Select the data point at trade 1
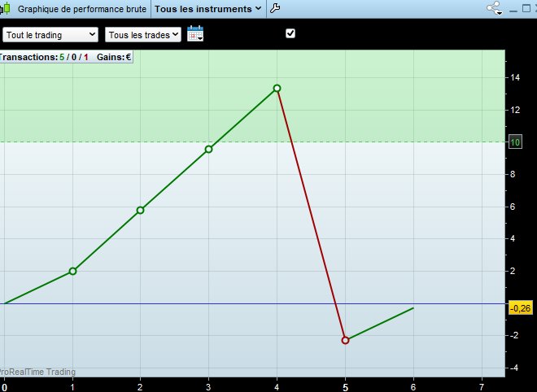This screenshot has height=392, width=537. (72, 271)
